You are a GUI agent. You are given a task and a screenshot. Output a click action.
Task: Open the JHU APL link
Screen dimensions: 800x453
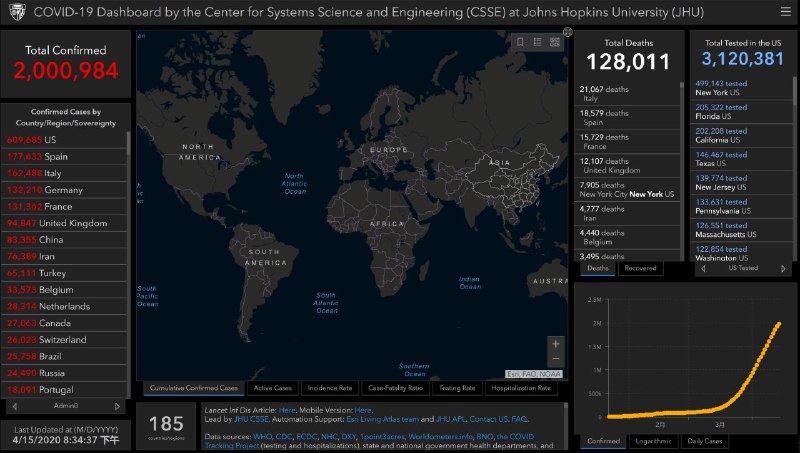(x=451, y=419)
